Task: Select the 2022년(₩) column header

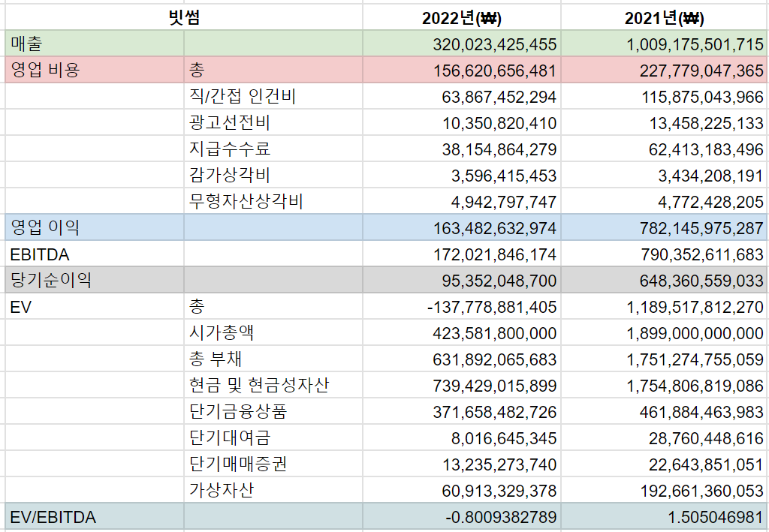Action: (462, 19)
